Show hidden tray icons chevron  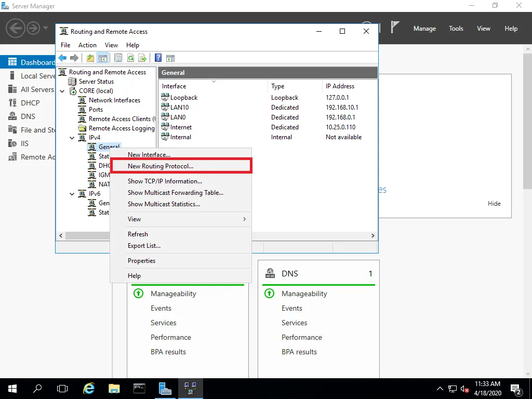pyautogui.click(x=440, y=389)
